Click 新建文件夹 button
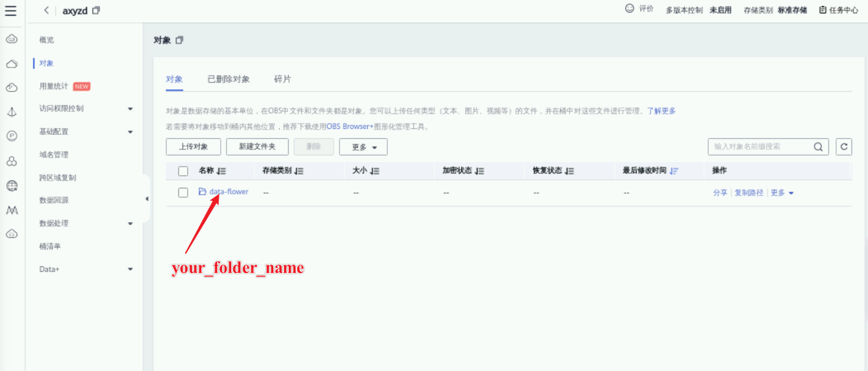This screenshot has width=868, height=371. (257, 147)
